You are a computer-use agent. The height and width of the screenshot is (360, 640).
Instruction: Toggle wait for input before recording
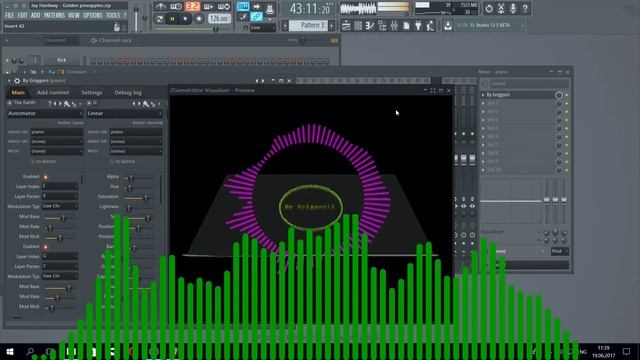(x=176, y=7)
